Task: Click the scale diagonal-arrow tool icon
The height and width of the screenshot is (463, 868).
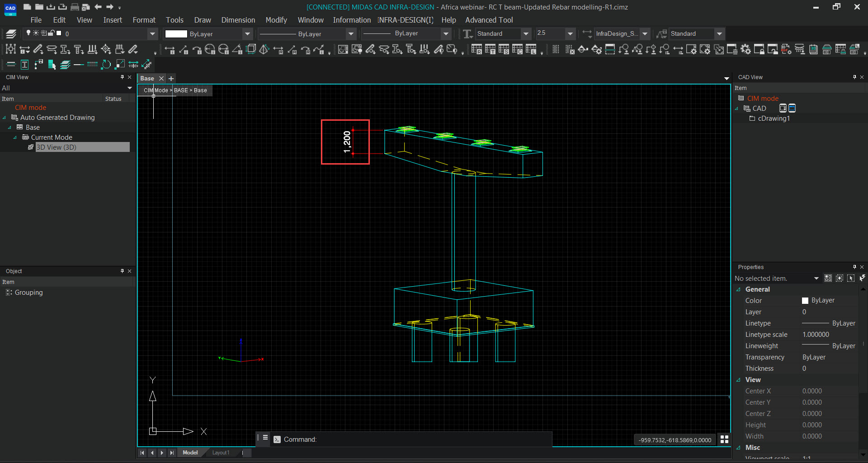Action: point(120,65)
